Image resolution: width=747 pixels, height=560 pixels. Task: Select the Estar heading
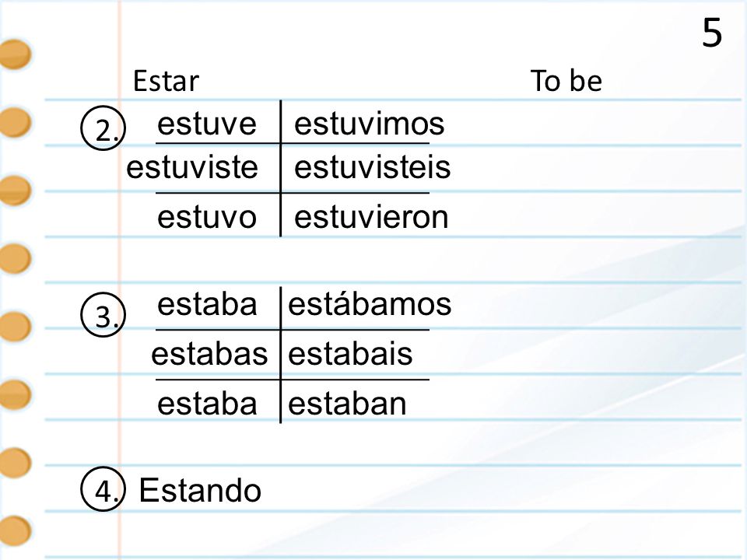166,81
